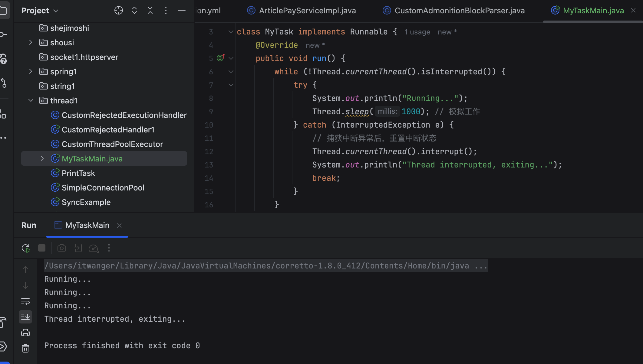643x364 pixels.
Task: Click the Attach Profiler icon in Run toolbar
Action: tap(93, 248)
